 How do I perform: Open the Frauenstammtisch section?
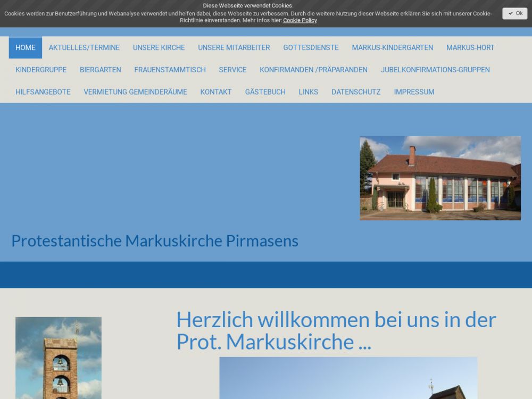[170, 70]
